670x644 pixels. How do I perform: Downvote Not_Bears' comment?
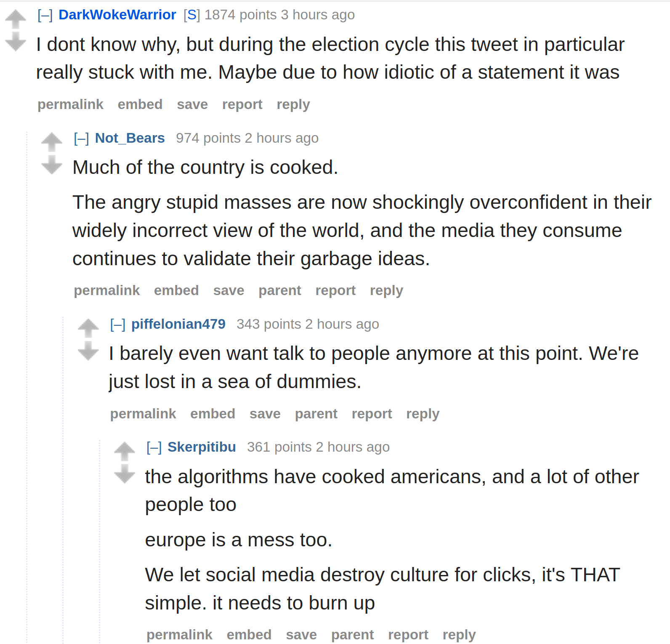(x=52, y=165)
